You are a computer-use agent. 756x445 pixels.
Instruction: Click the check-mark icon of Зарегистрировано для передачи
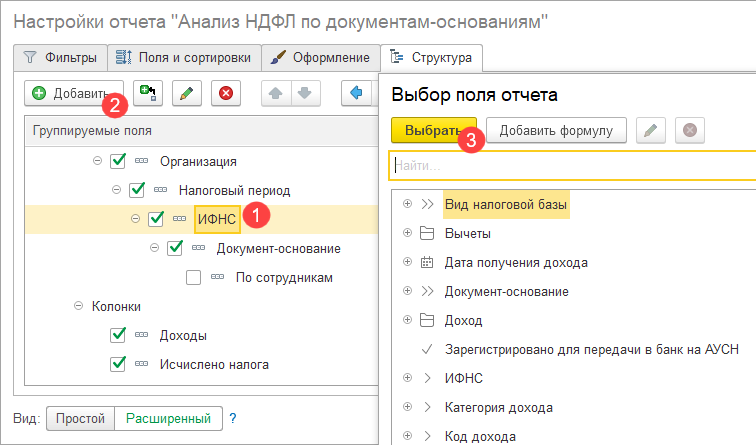pos(427,349)
